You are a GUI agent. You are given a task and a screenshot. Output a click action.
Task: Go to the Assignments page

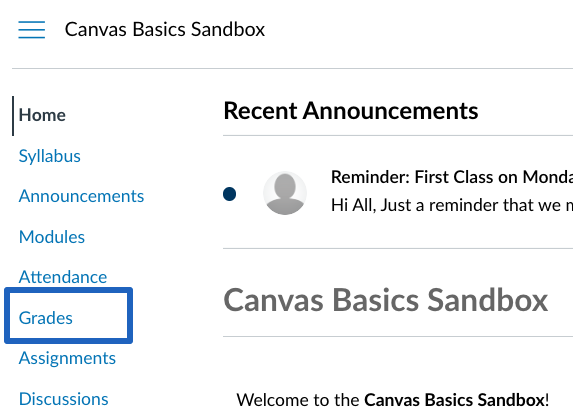(67, 358)
